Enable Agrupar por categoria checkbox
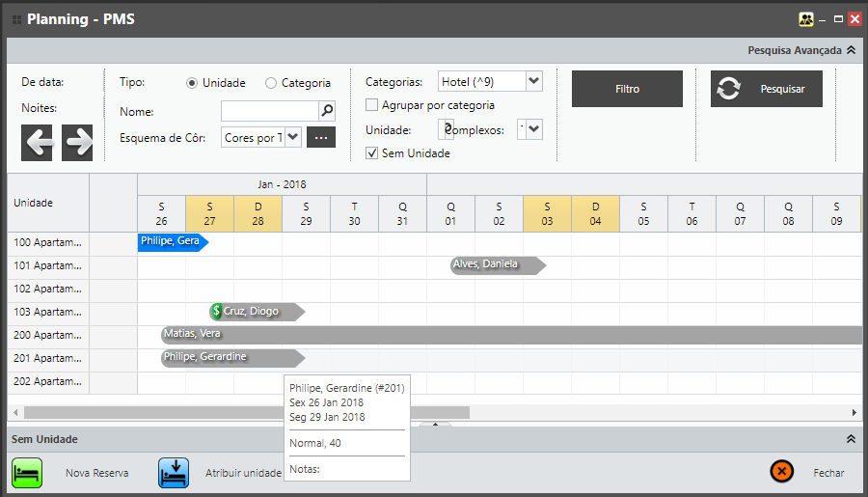The height and width of the screenshot is (497, 868). point(372,105)
